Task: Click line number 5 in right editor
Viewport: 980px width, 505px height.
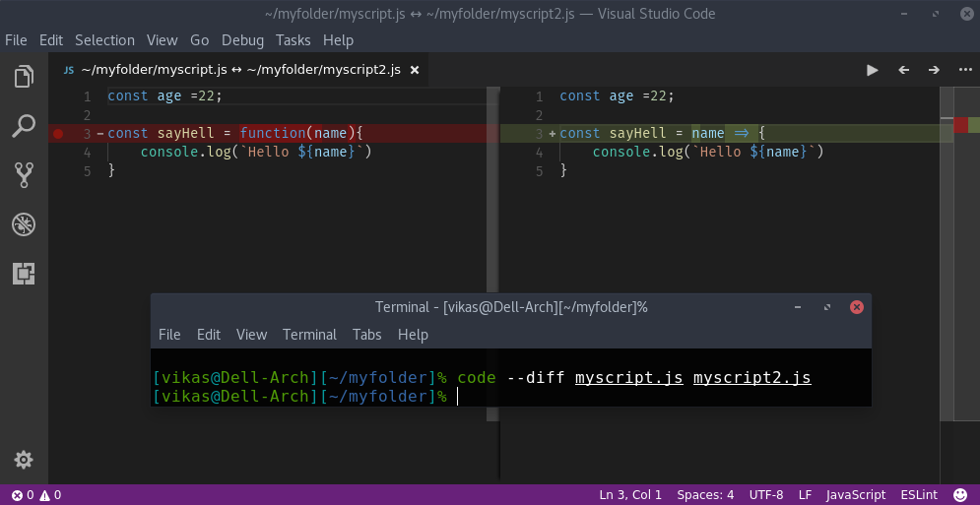Action: (x=539, y=171)
